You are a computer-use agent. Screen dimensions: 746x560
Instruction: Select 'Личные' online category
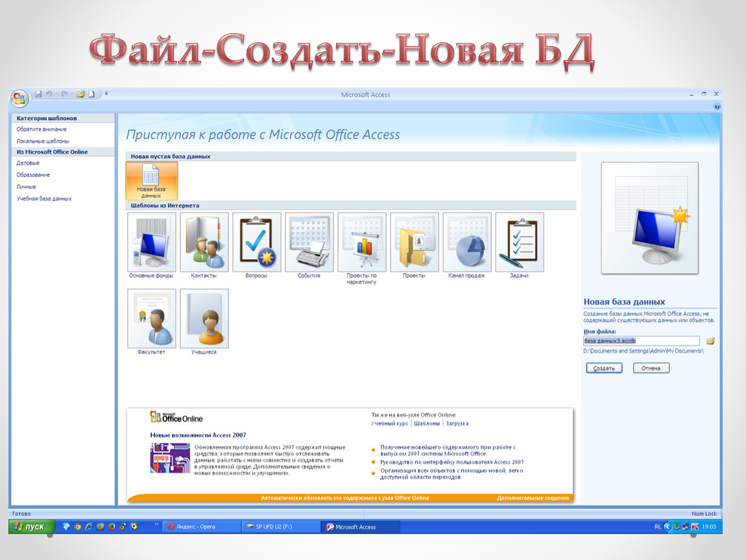pyautogui.click(x=26, y=187)
